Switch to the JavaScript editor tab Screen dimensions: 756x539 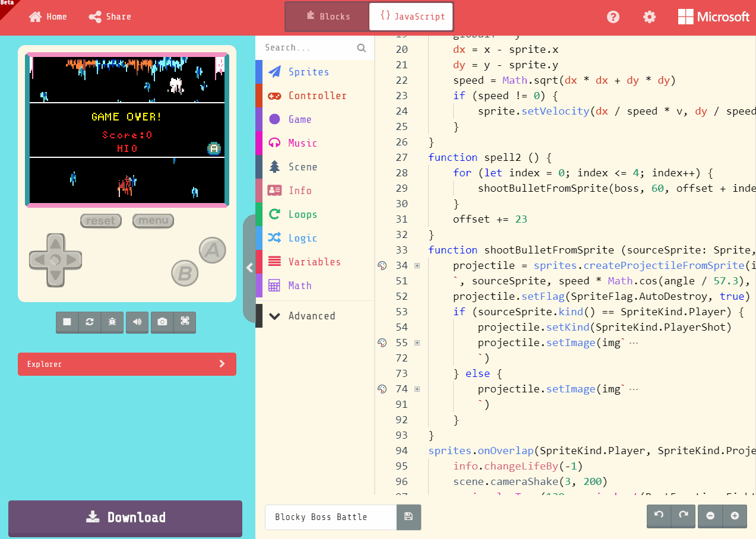click(411, 17)
